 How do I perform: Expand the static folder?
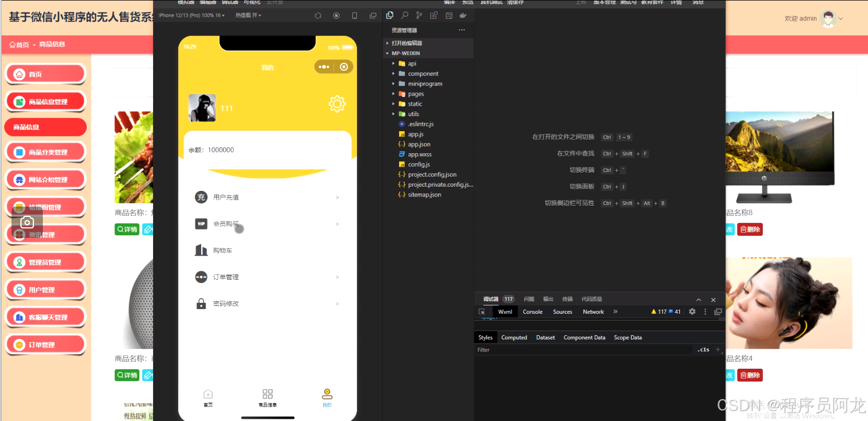click(415, 104)
